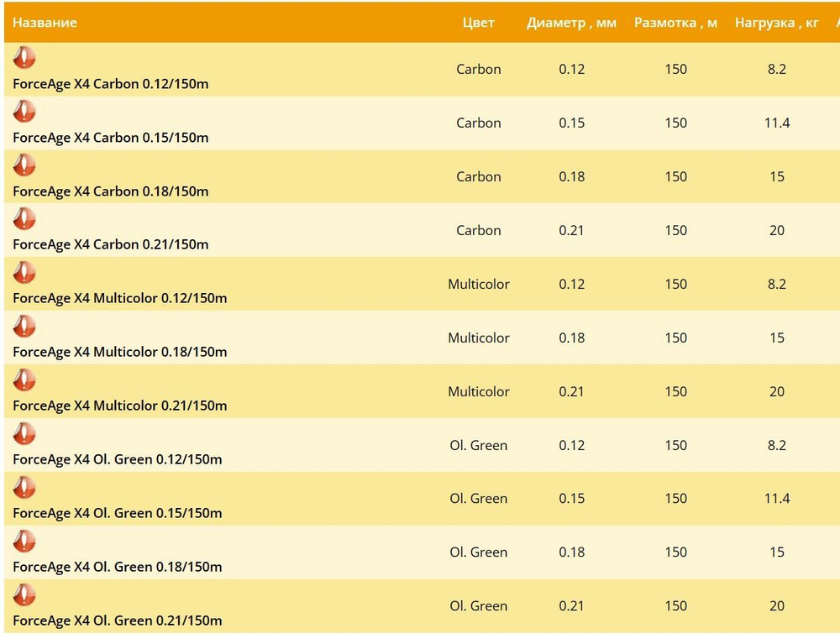The image size is (840, 644).
Task: Click the Multicolor cell in the 0.21 diameter row
Action: coord(479,391)
